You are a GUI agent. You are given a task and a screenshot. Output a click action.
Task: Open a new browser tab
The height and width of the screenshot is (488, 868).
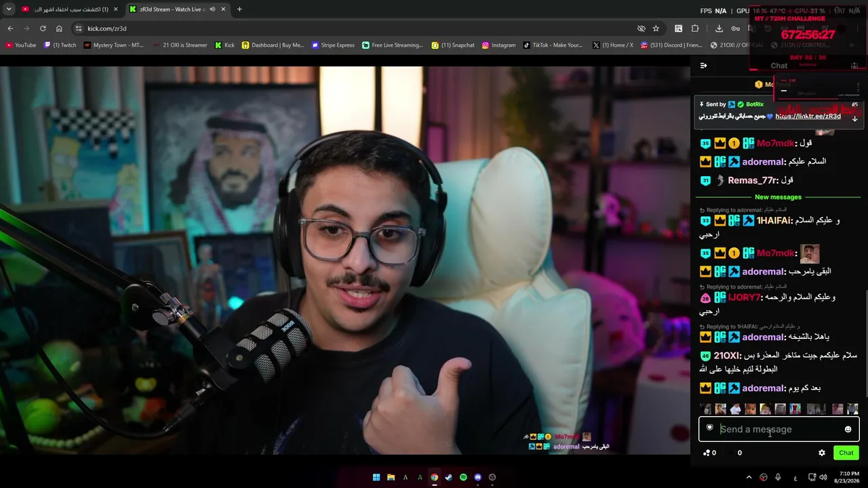pyautogui.click(x=239, y=9)
